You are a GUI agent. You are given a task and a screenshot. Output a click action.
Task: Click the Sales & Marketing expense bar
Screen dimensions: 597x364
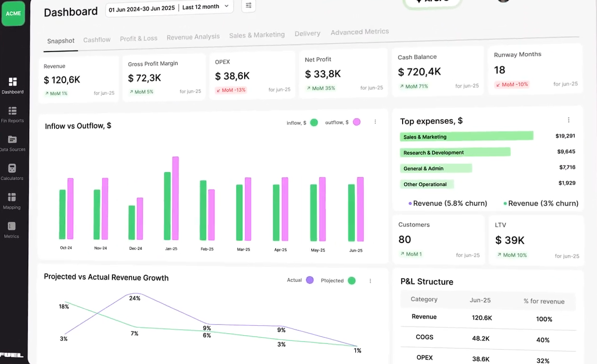pos(466,136)
